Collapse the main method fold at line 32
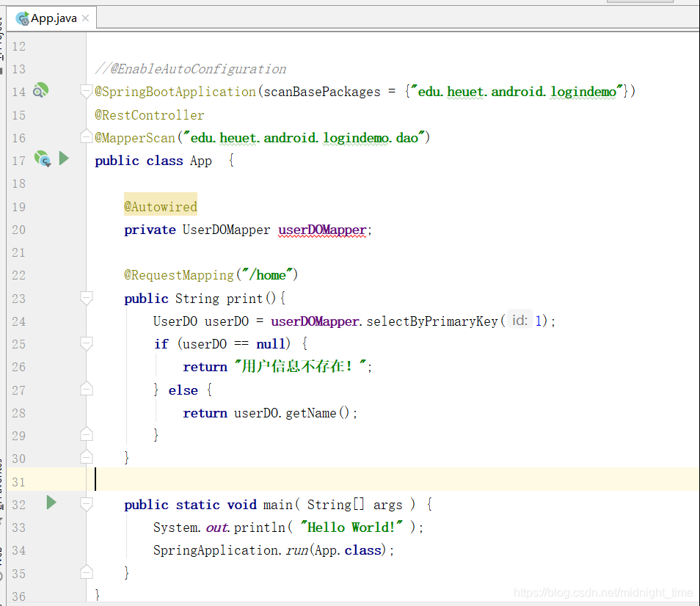Viewport: 700px width, 606px height. coord(86,504)
